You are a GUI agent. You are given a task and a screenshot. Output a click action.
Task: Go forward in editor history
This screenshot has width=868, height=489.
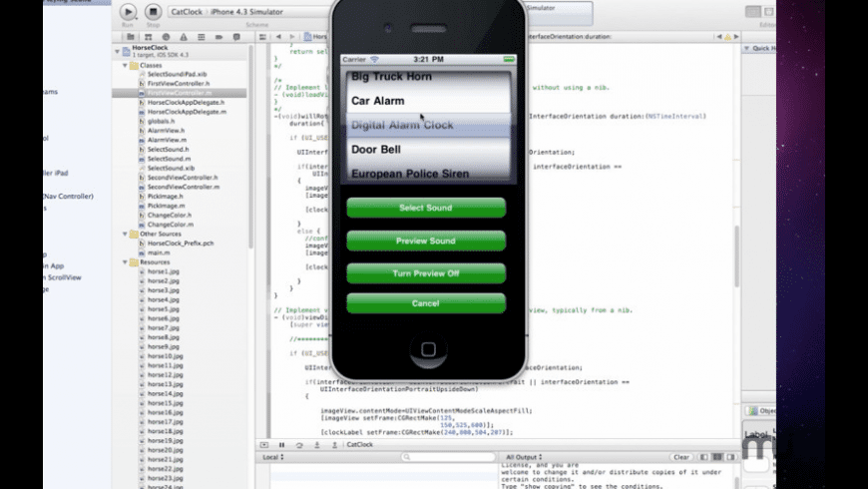click(x=291, y=37)
